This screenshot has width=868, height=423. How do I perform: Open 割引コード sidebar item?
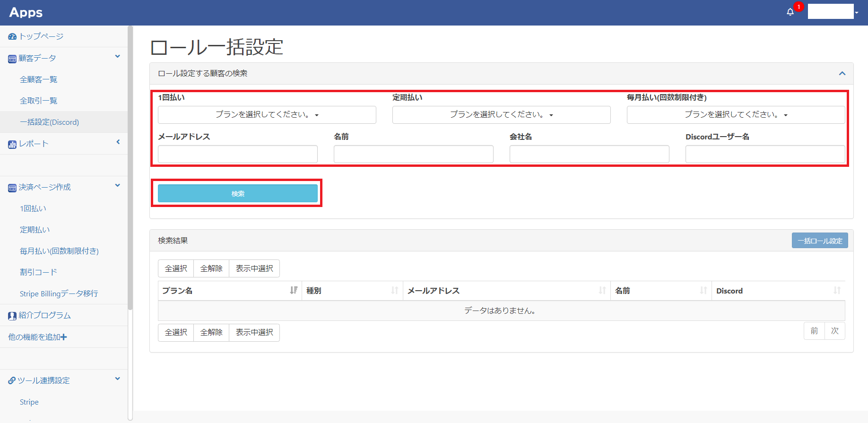tap(38, 272)
